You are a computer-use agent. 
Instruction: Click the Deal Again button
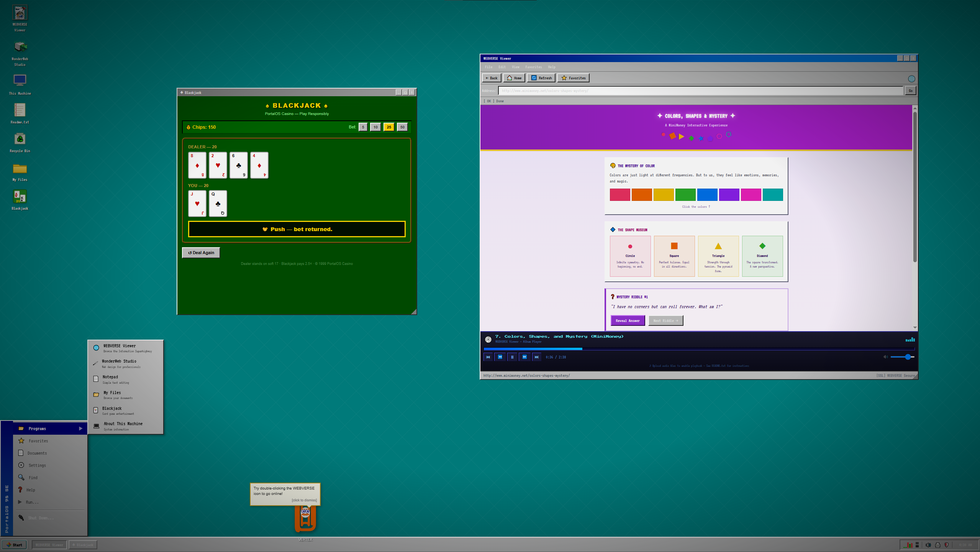pyautogui.click(x=201, y=253)
